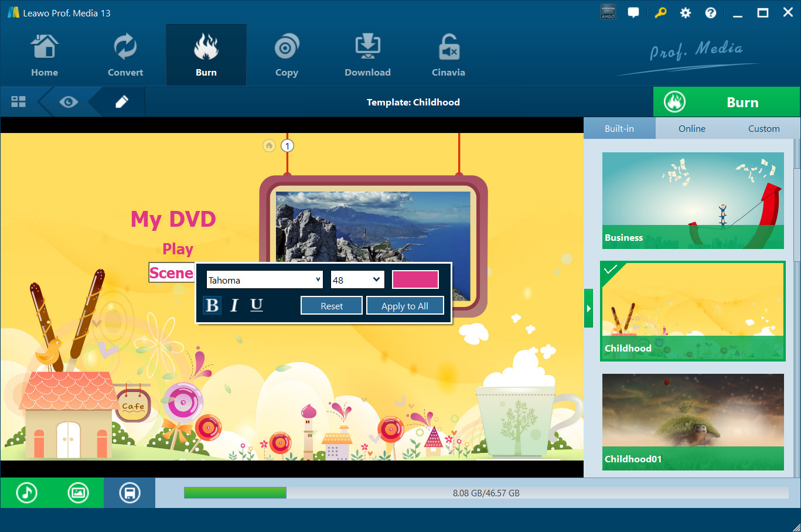Save the template using the disc icon
The image size is (801, 532).
tap(129, 493)
